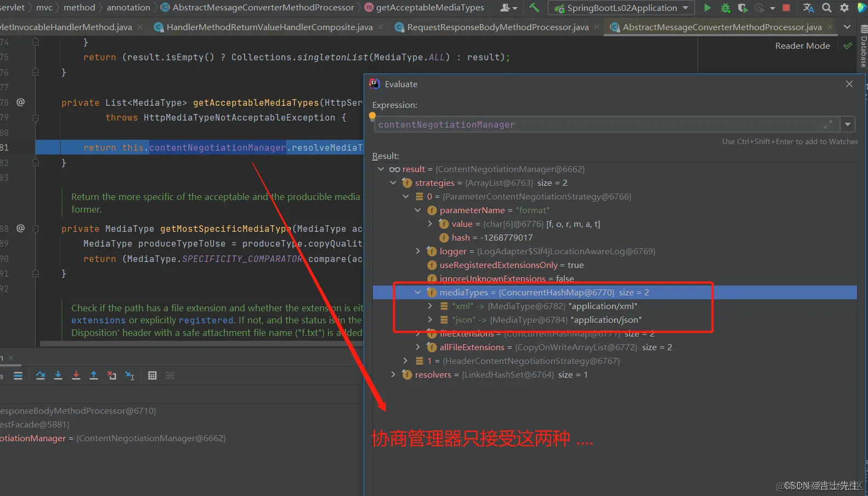Image resolution: width=868 pixels, height=496 pixels.
Task: Select the contentNegotiationManager variable in the Variables panel
Action: pyautogui.click(x=113, y=438)
